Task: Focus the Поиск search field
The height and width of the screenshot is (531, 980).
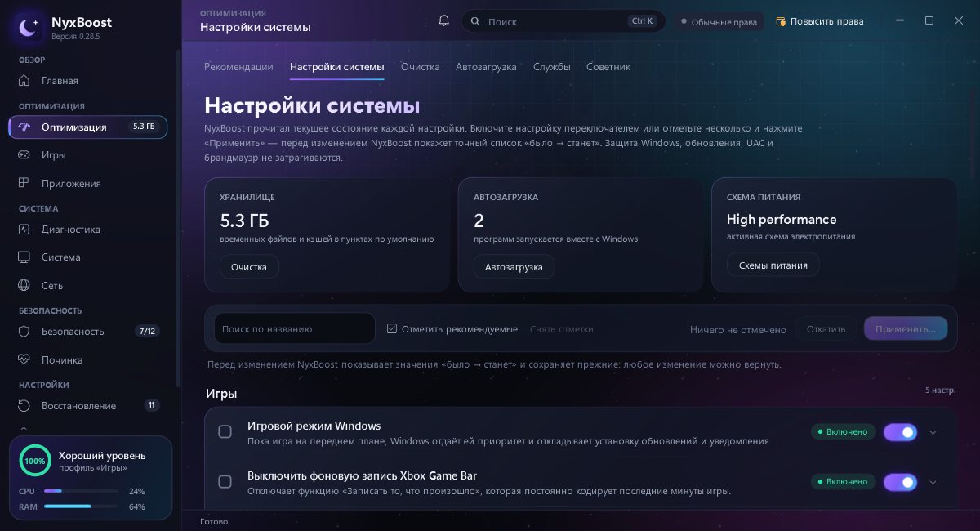Action: (563, 21)
